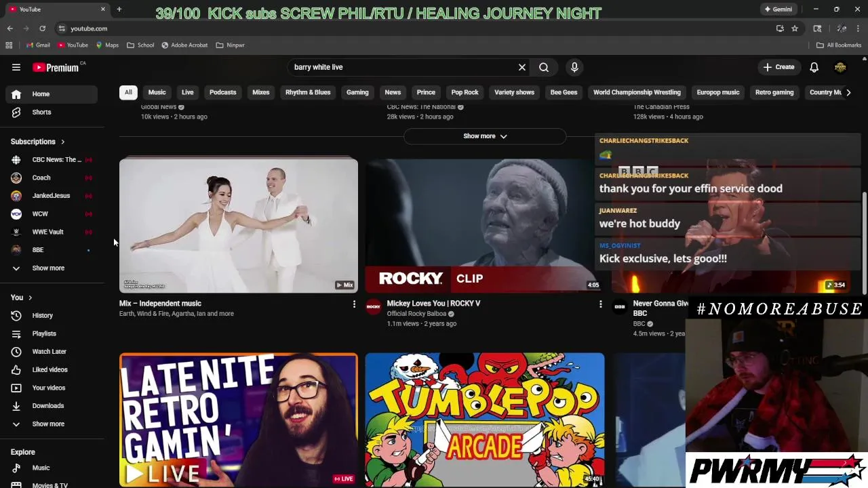The image size is (868, 488).
Task: Reload the page in Chrome
Action: (42, 28)
